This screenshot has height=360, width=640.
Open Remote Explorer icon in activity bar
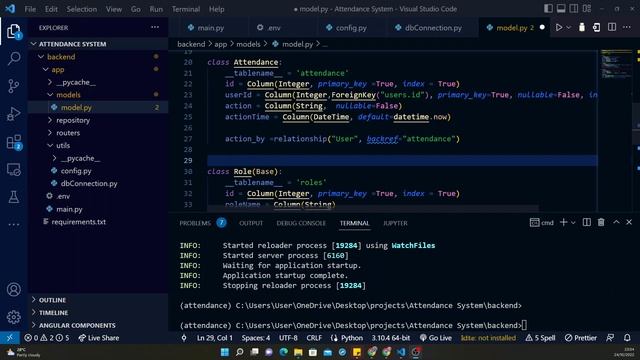click(13, 169)
